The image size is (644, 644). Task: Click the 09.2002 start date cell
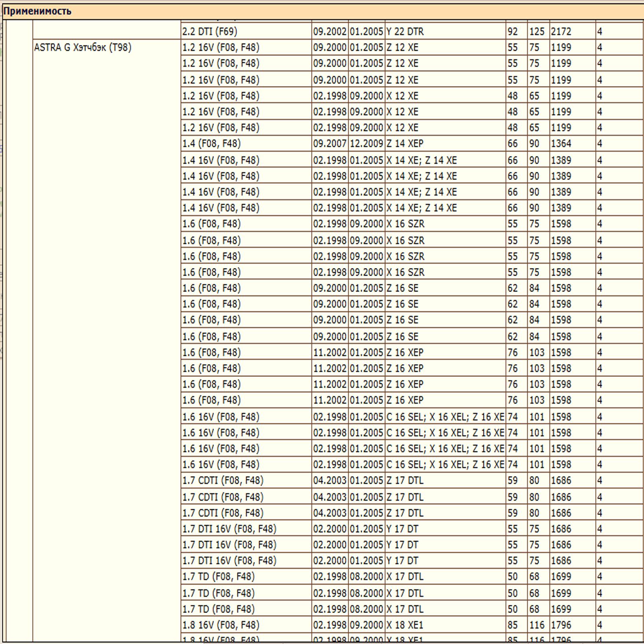330,31
